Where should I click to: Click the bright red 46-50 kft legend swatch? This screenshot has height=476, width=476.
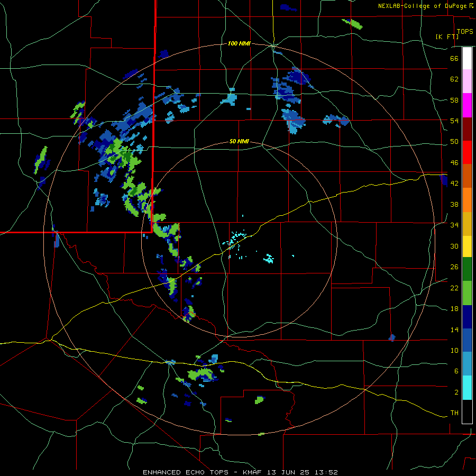pos(467,152)
